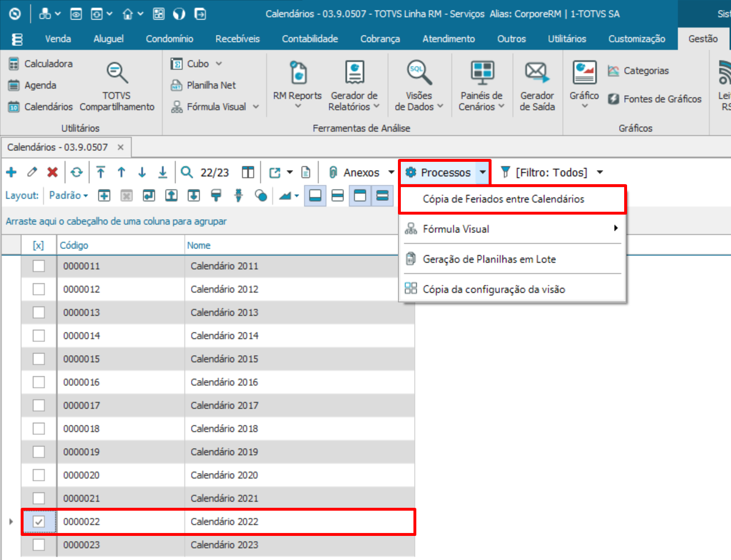
Task: Sort by the Nome column header
Action: click(x=199, y=245)
